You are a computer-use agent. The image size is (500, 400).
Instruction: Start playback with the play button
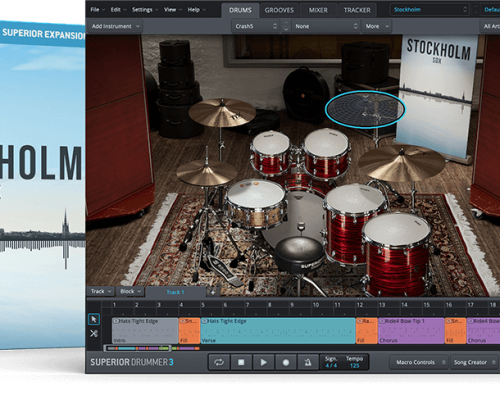(x=263, y=362)
